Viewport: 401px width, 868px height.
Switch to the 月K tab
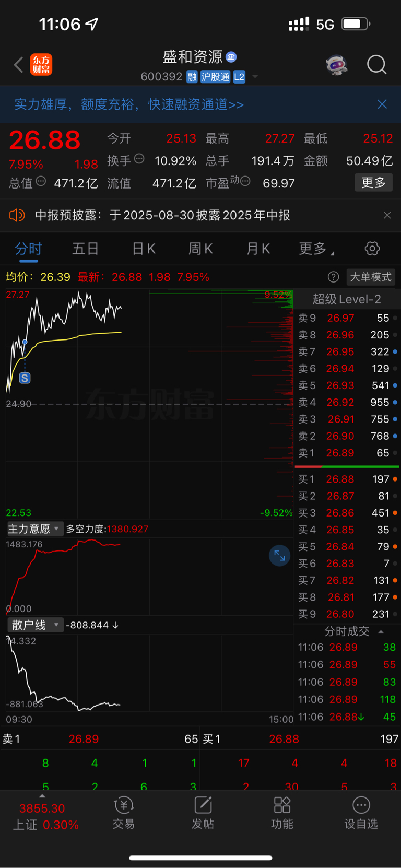point(258,249)
